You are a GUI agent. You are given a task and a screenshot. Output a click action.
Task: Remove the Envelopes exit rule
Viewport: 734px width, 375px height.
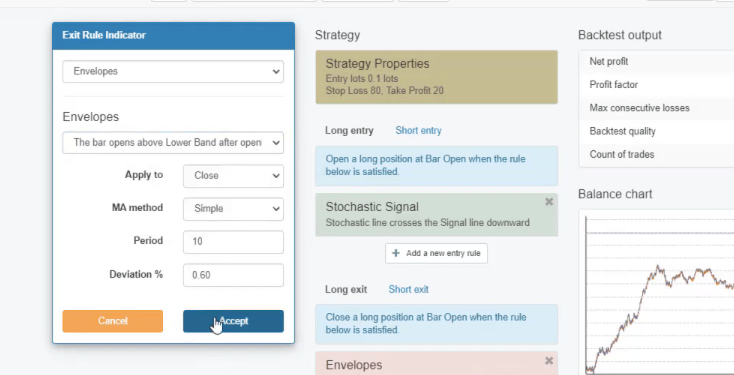point(549,360)
